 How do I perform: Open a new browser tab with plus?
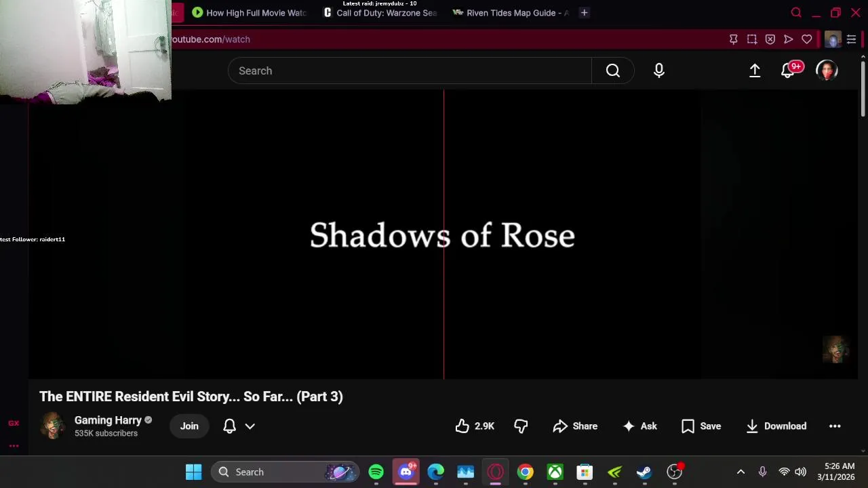pos(584,13)
